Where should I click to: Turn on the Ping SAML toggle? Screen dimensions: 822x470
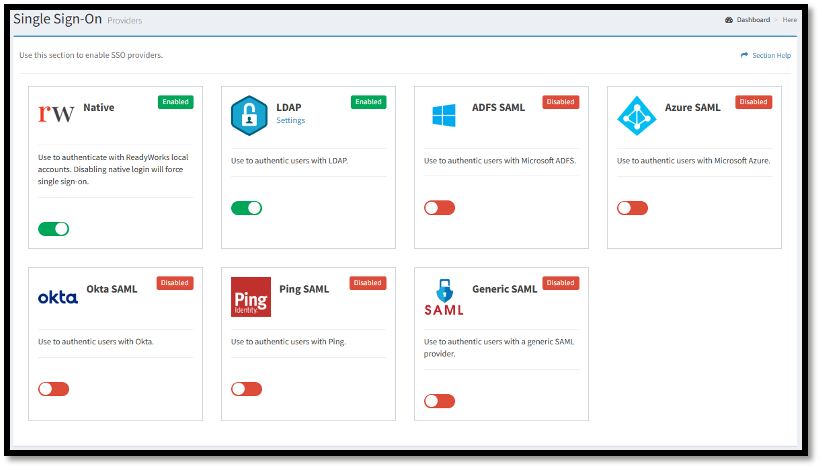click(246, 389)
